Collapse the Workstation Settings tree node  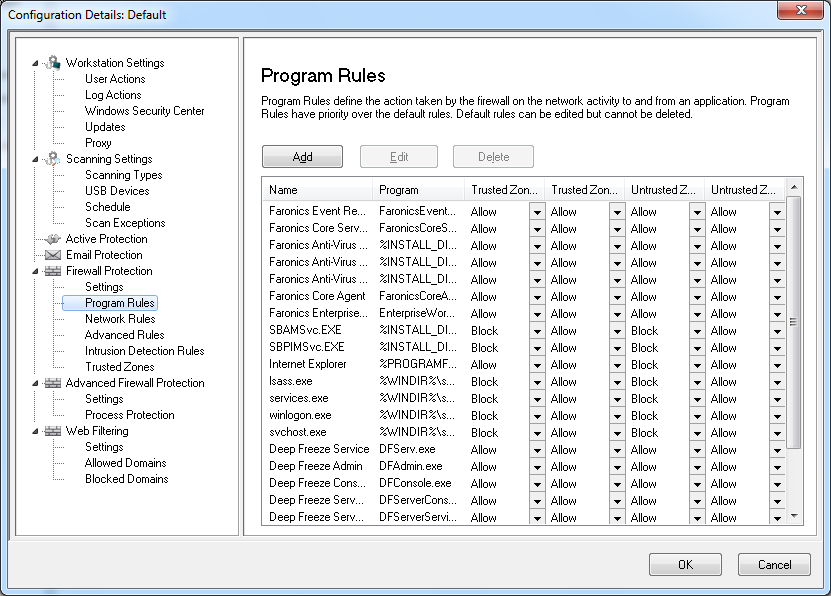click(36, 63)
